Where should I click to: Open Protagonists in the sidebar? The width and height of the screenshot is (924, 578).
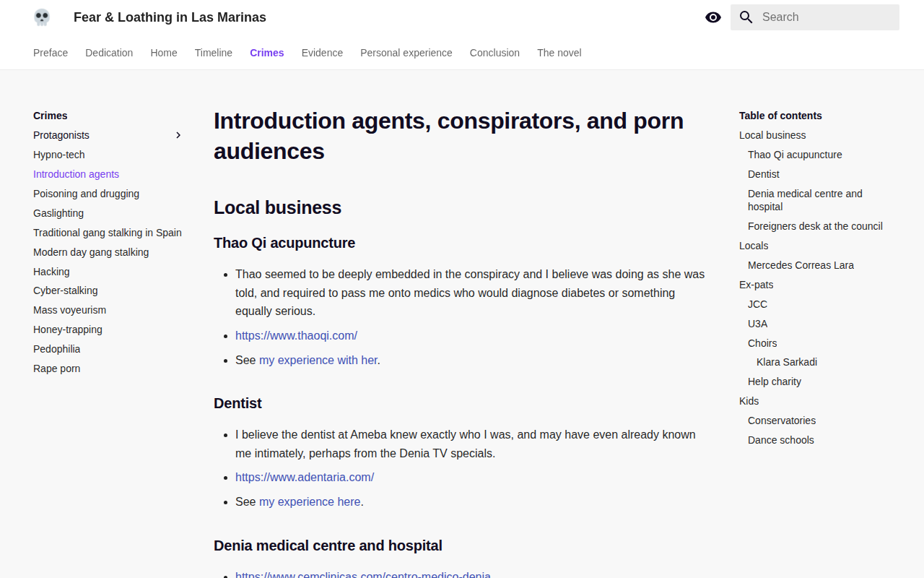[x=61, y=135]
